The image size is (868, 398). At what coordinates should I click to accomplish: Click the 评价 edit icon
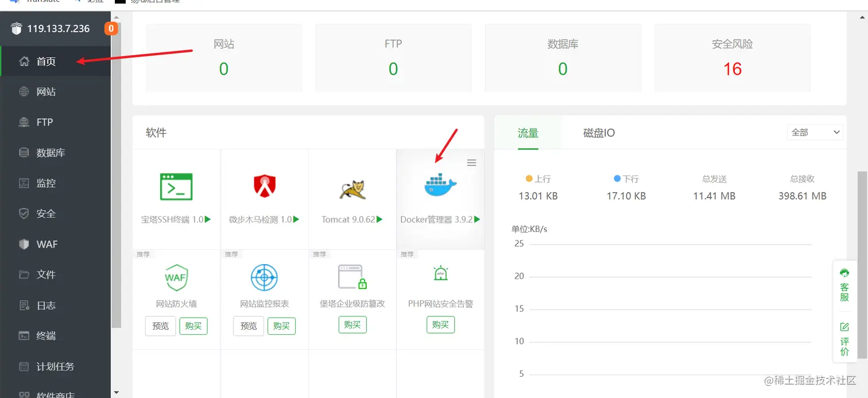[844, 327]
